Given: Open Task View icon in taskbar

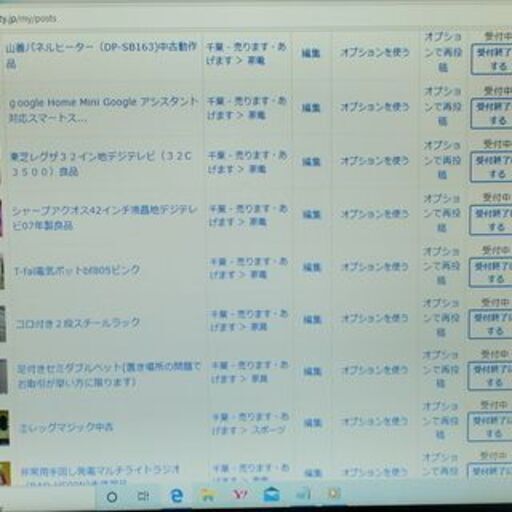Looking at the screenshot, I should [143, 496].
